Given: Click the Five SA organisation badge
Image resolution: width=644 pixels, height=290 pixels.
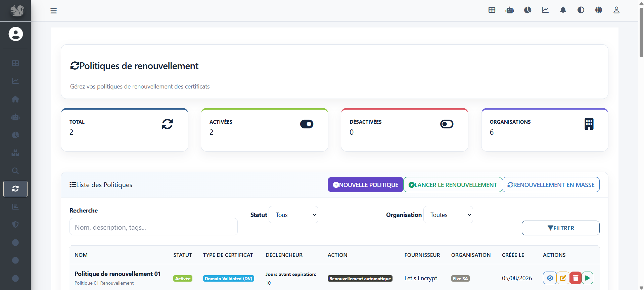Looking at the screenshot, I should pyautogui.click(x=460, y=279).
